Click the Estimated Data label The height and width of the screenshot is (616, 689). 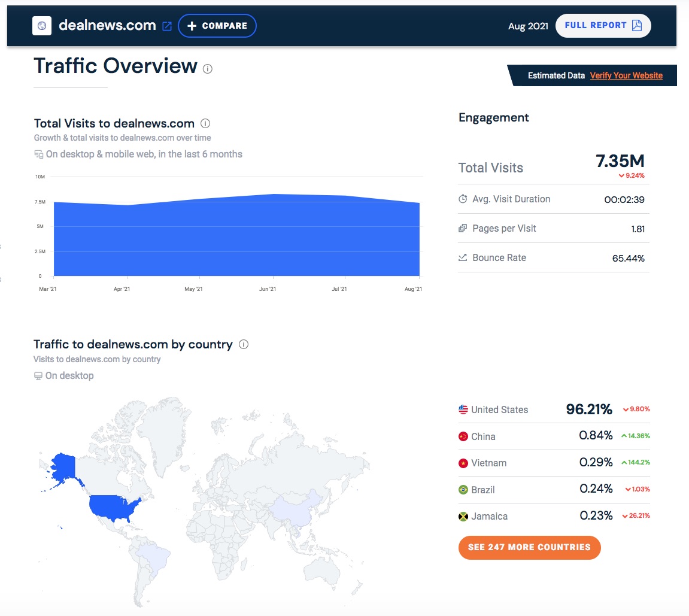(x=556, y=75)
